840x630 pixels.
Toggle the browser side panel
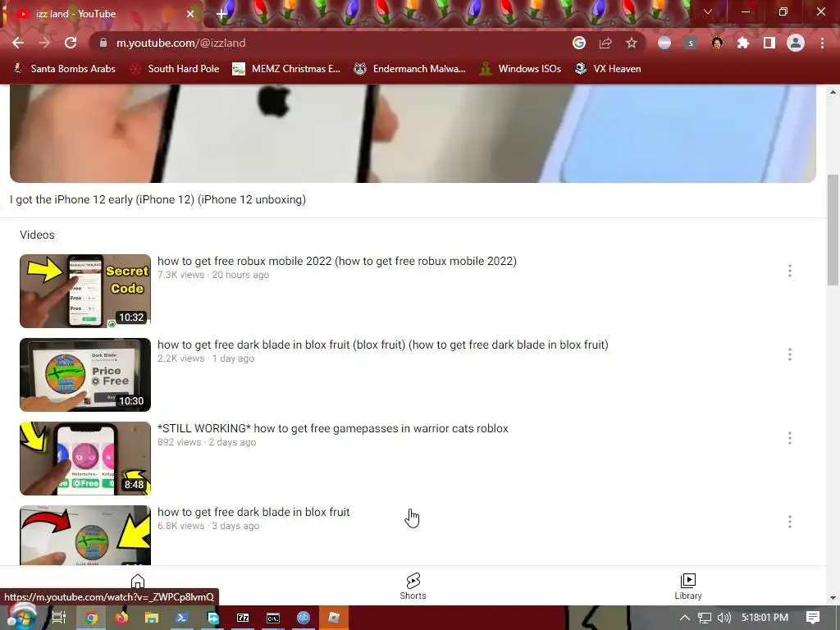pos(769,43)
